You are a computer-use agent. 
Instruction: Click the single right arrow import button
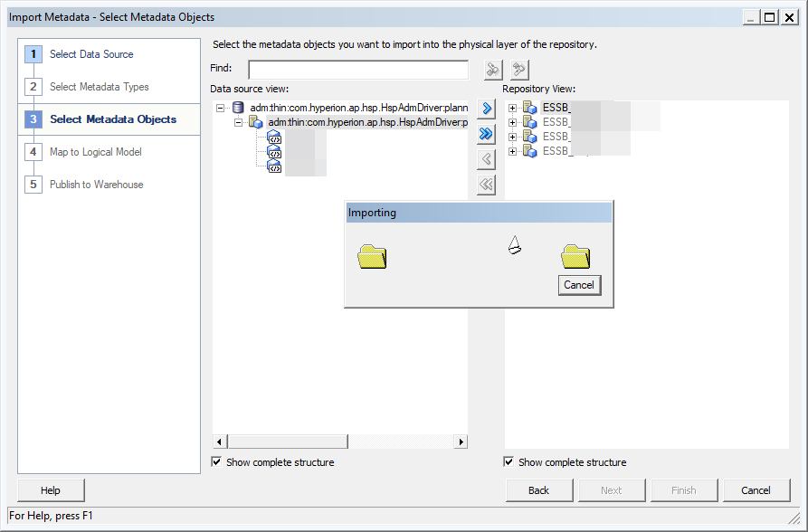pos(486,108)
